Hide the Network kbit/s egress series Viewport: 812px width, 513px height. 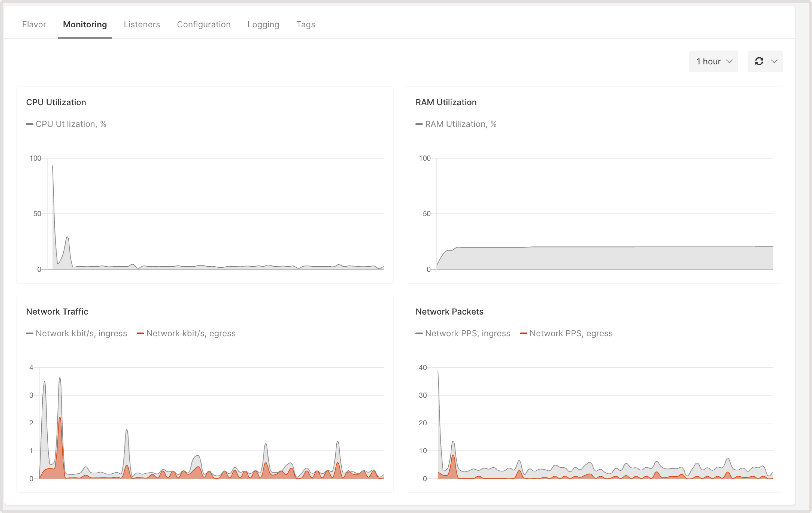click(187, 333)
